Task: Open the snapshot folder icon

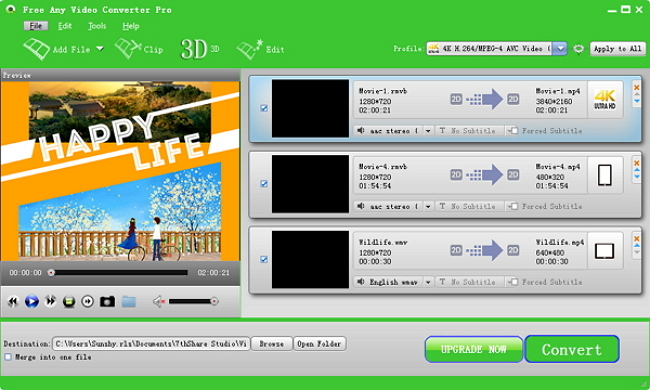Action: 129,301
